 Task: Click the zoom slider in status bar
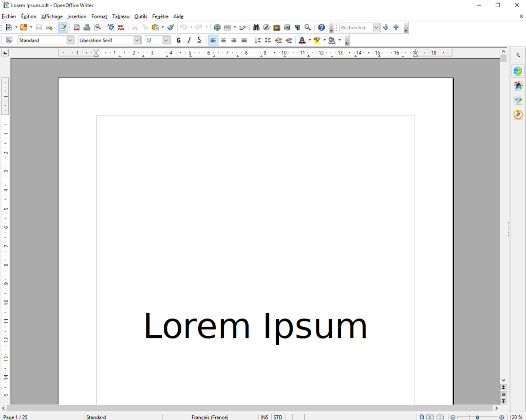click(x=478, y=417)
